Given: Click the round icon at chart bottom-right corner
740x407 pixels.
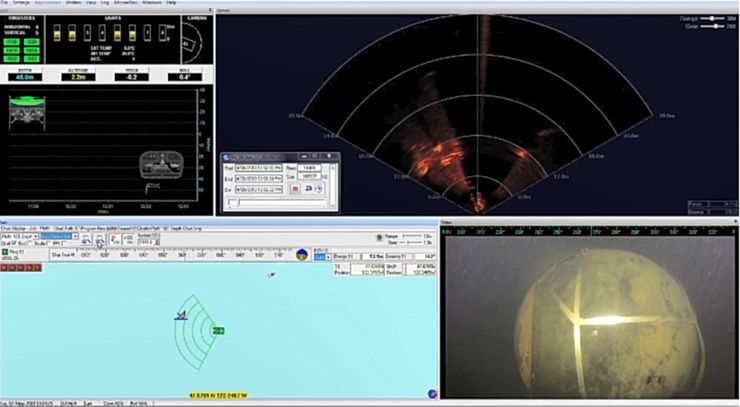Looking at the screenshot, I should pos(431,394).
